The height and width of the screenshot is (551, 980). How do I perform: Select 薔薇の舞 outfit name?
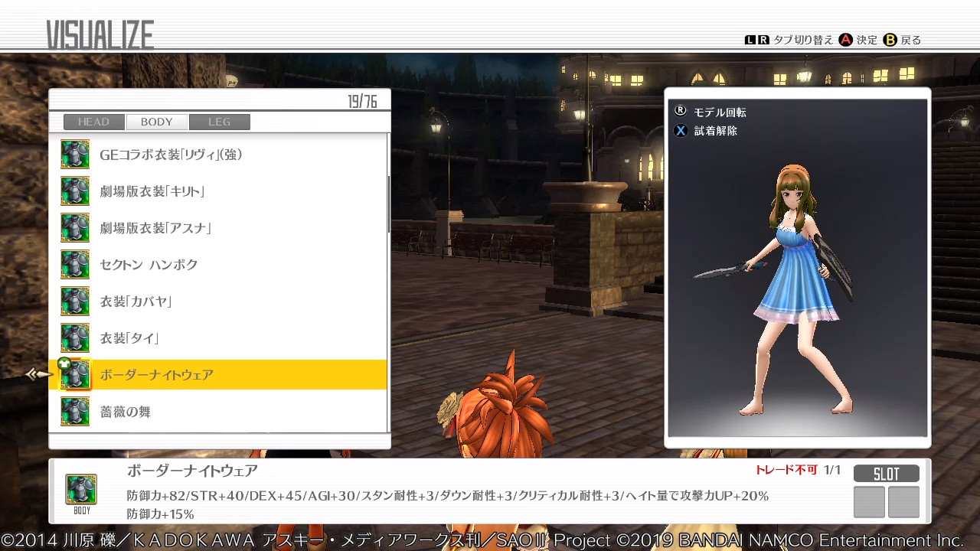pos(125,412)
